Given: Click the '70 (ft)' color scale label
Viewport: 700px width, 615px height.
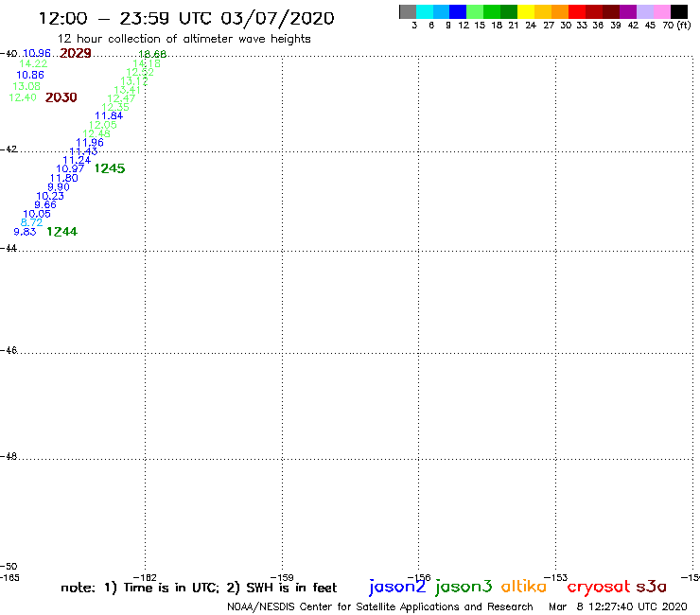Looking at the screenshot, I should coord(676,25).
